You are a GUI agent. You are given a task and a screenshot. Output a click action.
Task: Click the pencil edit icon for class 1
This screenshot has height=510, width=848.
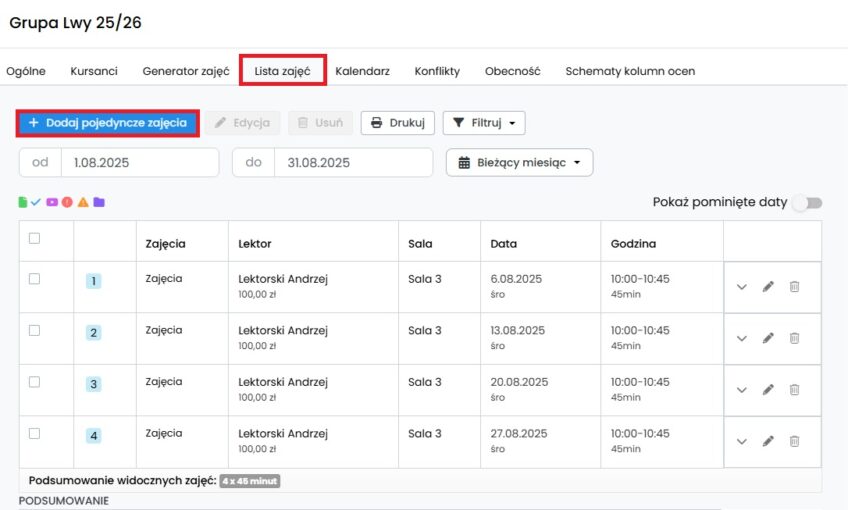768,287
